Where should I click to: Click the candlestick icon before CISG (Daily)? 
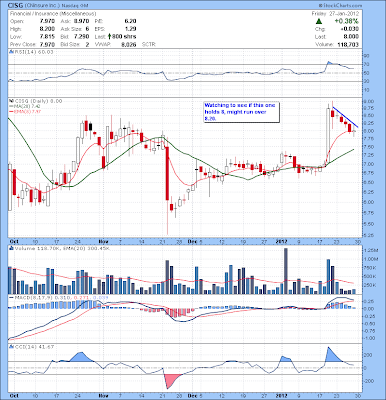11,101
